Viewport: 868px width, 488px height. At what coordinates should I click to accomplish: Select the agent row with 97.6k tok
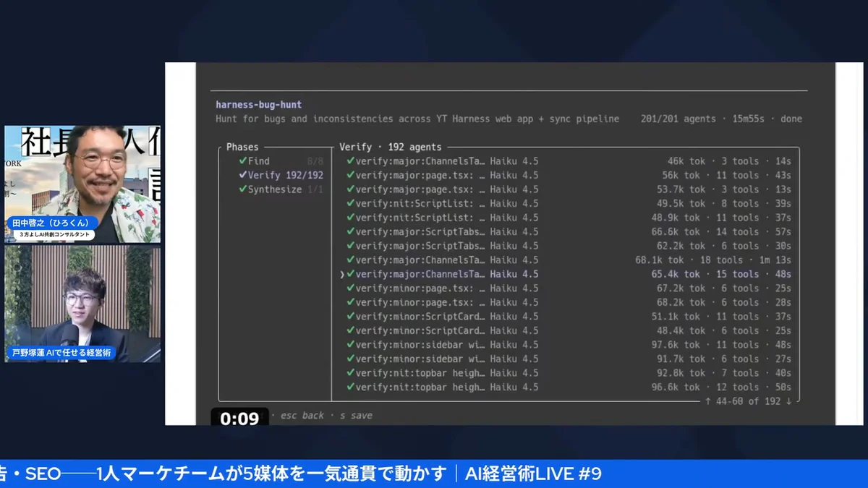[569, 345]
